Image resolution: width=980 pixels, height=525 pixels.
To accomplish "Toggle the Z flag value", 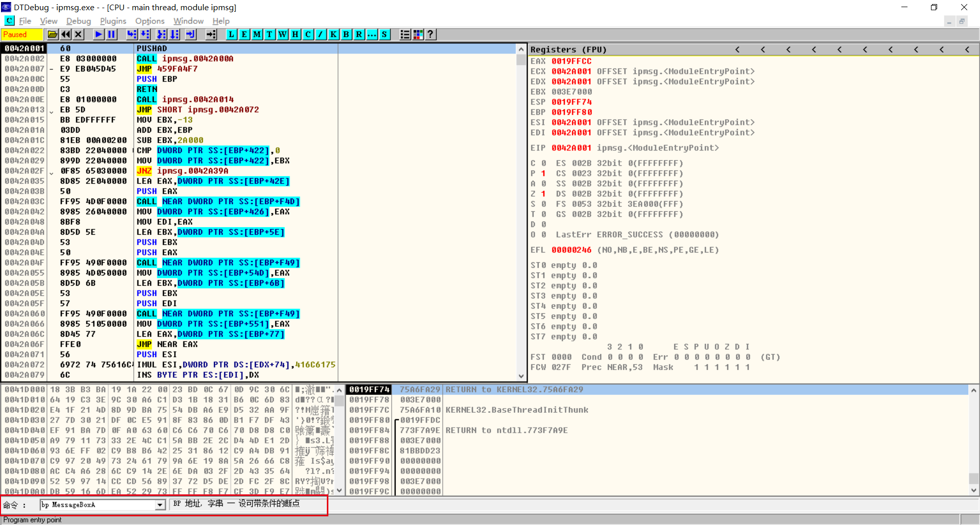I will [543, 194].
